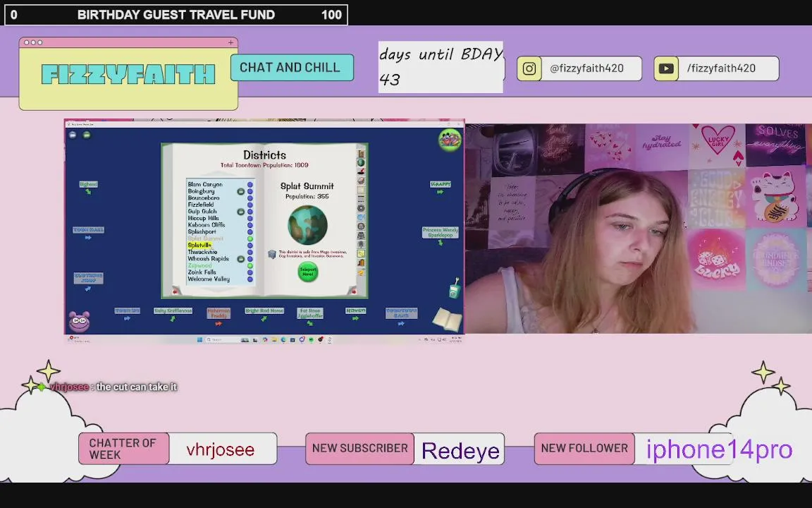
Task: Click the vhrjosee chat message
Action: pyautogui.click(x=114, y=387)
